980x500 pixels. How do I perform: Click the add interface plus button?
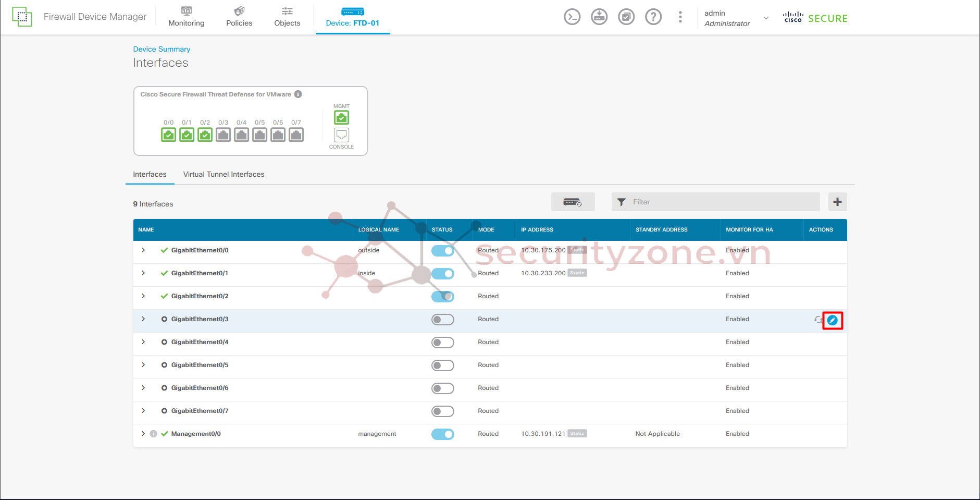(x=837, y=202)
